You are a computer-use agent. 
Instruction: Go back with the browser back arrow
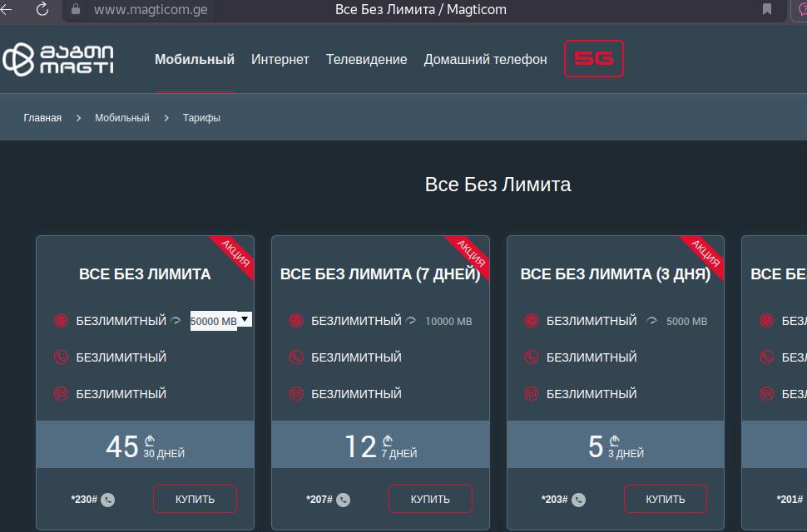coord(6,9)
